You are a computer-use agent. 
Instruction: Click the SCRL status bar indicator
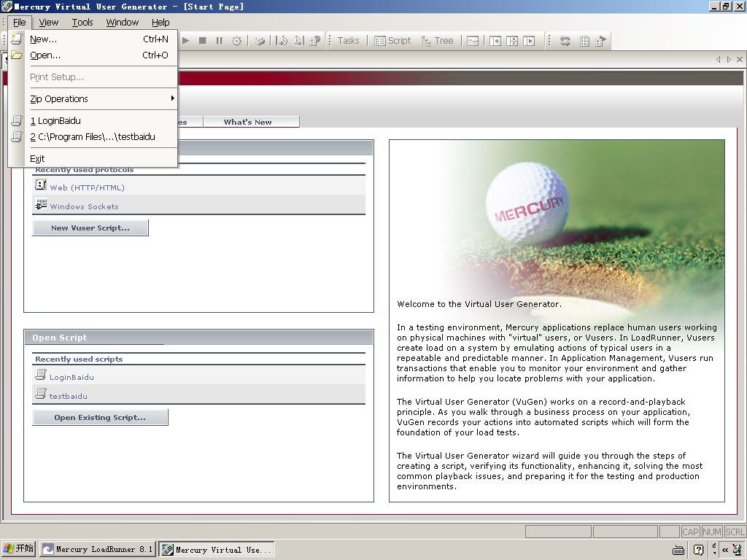[x=735, y=532]
